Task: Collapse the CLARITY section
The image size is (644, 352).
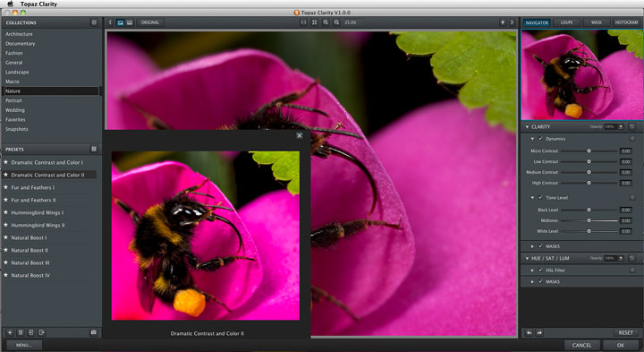Action: pyautogui.click(x=527, y=127)
